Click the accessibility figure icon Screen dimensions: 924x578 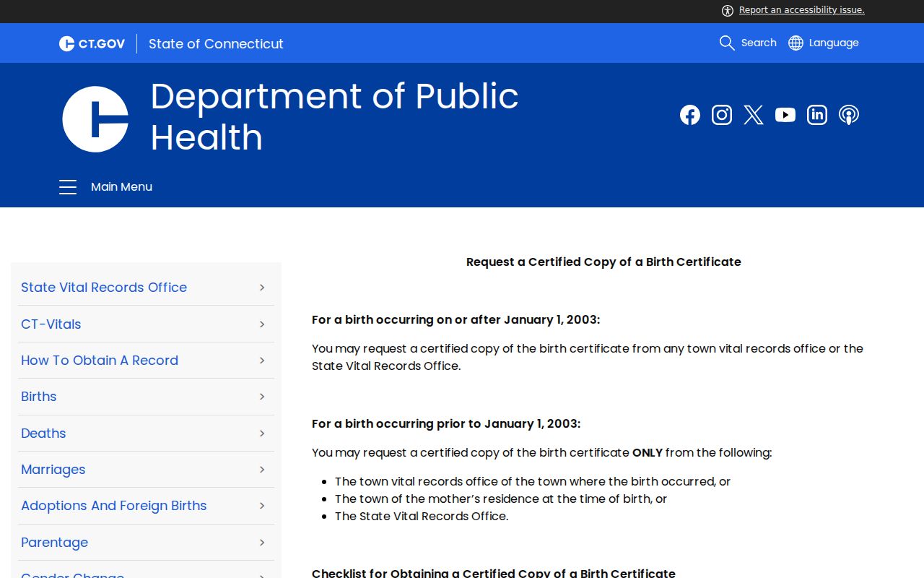click(x=728, y=10)
